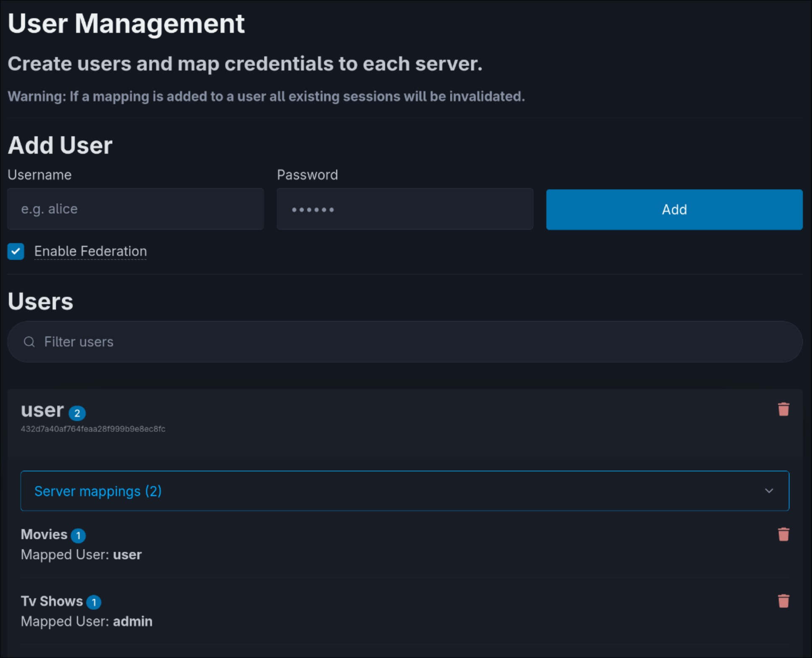Screen dimensions: 812x658
Task: Click the chevron on Server mappings
Action: 769,491
